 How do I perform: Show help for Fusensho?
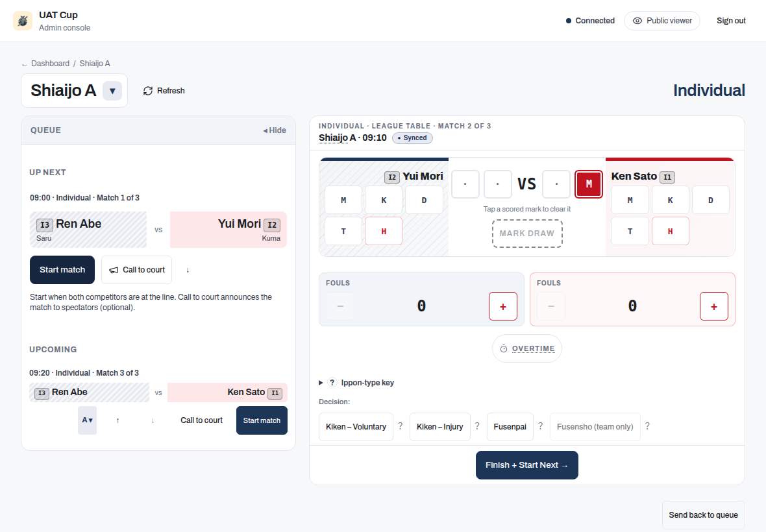pos(647,426)
